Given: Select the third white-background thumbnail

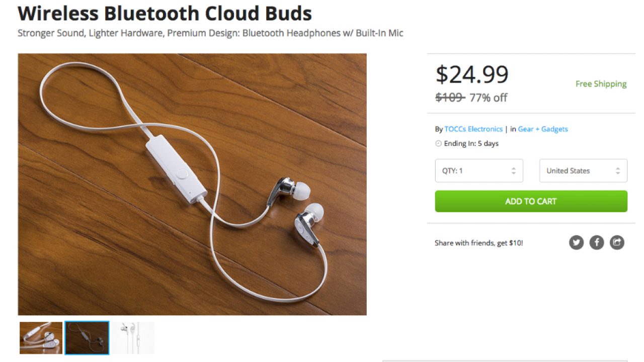Looking at the screenshot, I should pyautogui.click(x=133, y=338).
